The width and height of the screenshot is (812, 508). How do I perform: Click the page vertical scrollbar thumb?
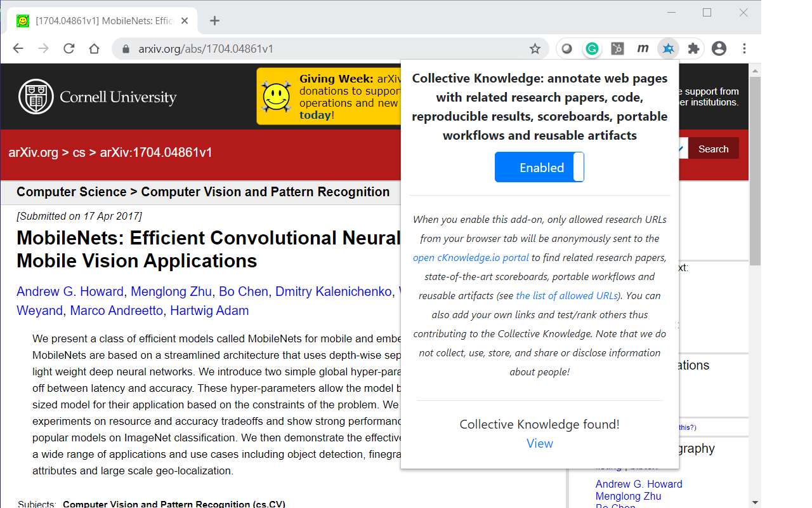755,170
